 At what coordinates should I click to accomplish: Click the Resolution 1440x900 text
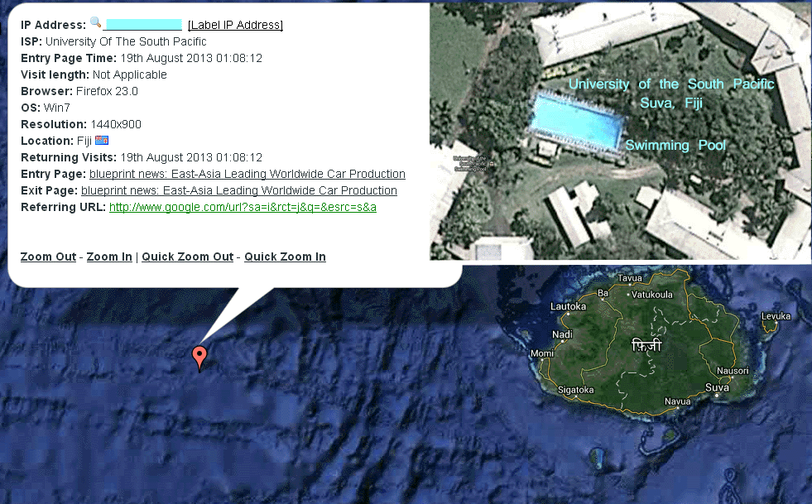[x=81, y=124]
